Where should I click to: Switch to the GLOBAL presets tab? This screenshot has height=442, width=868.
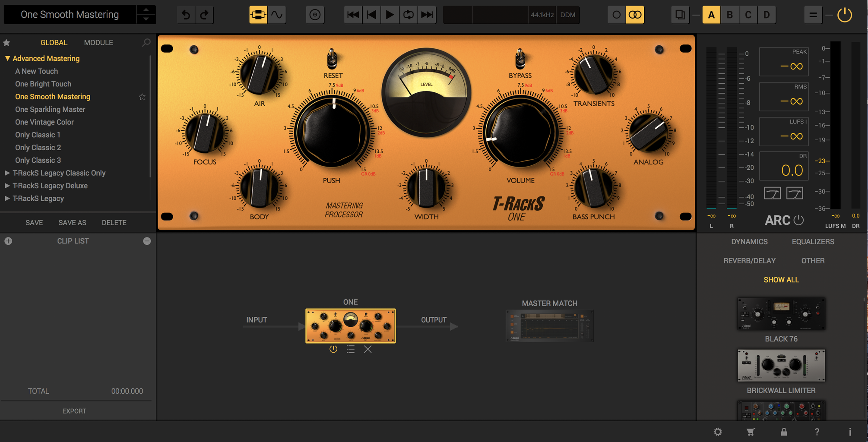click(54, 43)
